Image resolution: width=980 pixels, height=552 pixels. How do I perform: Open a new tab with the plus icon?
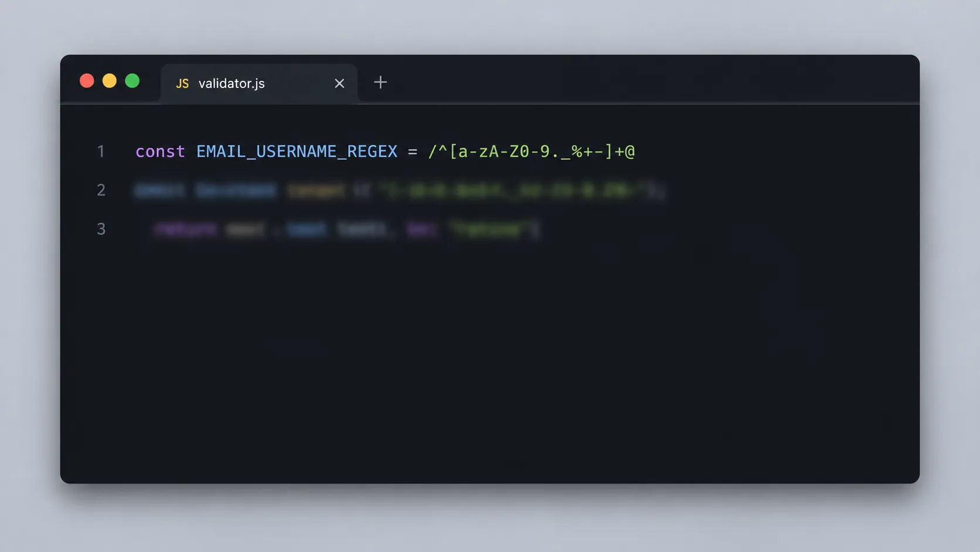380,82
